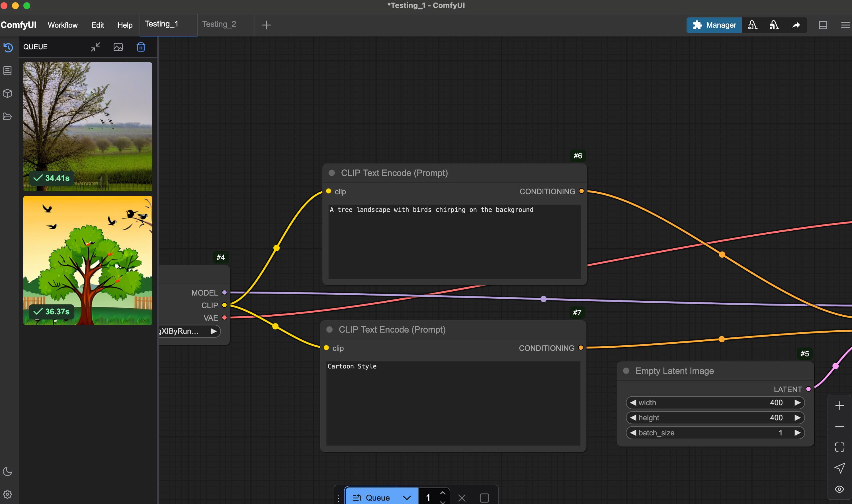Click fit view icon in canvas controls

[839, 447]
